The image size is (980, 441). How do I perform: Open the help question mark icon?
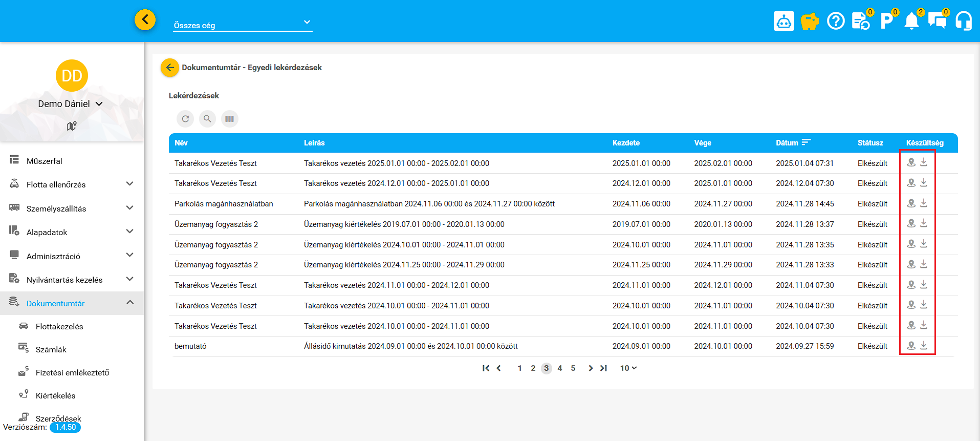(x=836, y=21)
